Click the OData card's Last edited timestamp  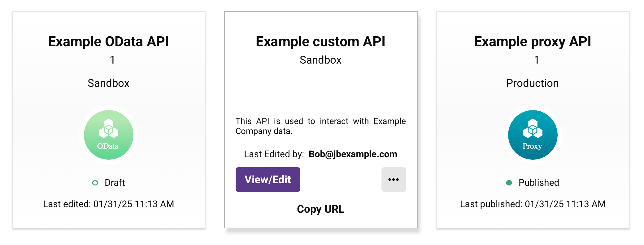click(108, 204)
